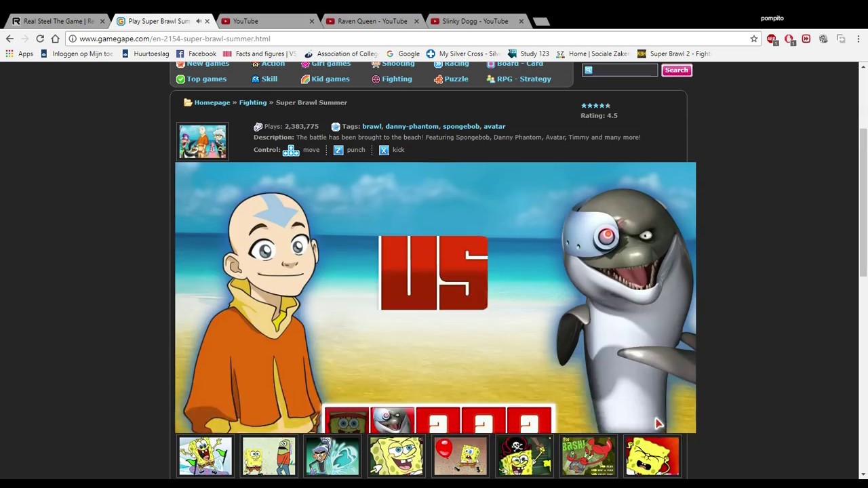Screen dimensions: 868x488
Task: Open the danny-phantom tag link
Action: click(412, 126)
